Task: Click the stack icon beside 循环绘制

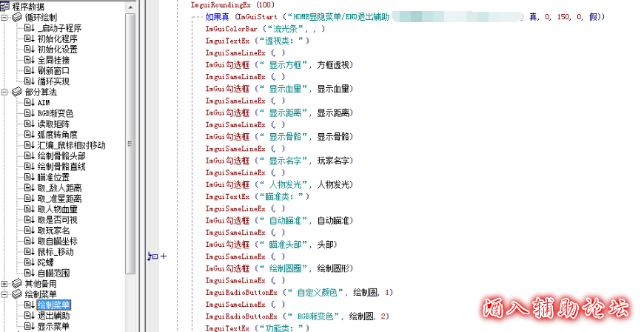Action: tap(17, 18)
